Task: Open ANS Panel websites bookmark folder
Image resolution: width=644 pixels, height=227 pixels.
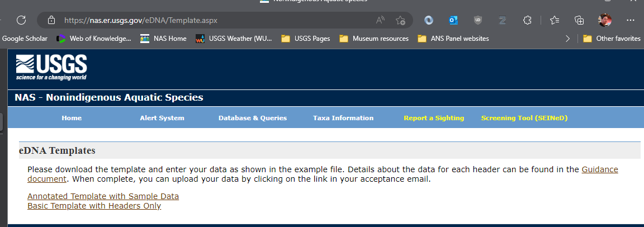Action: click(x=453, y=39)
